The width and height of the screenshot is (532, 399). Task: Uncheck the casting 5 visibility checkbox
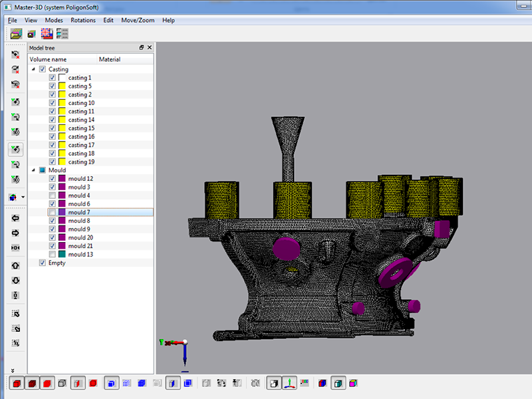tap(53, 86)
